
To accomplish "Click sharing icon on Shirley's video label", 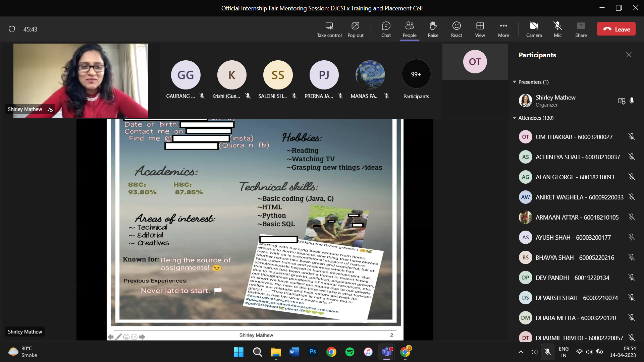I will [x=50, y=109].
